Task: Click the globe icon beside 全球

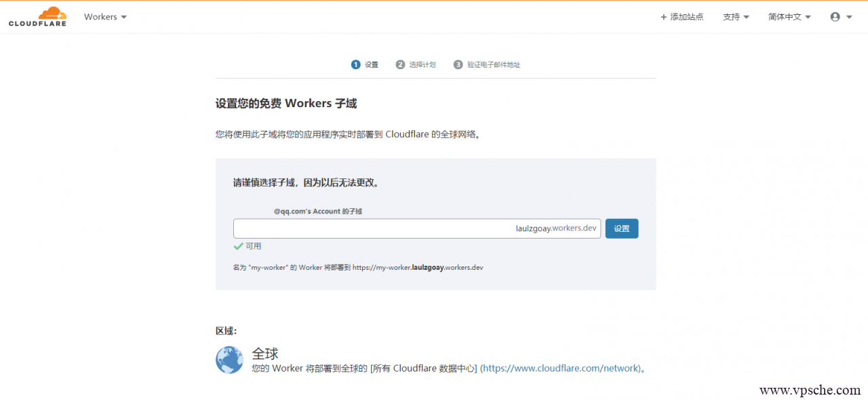Action: [229, 359]
